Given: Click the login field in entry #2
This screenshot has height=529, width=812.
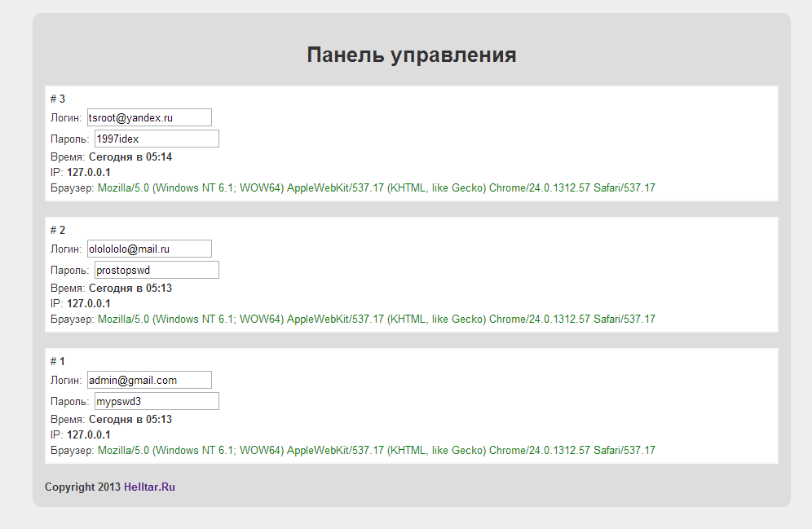Looking at the screenshot, I should [x=149, y=249].
